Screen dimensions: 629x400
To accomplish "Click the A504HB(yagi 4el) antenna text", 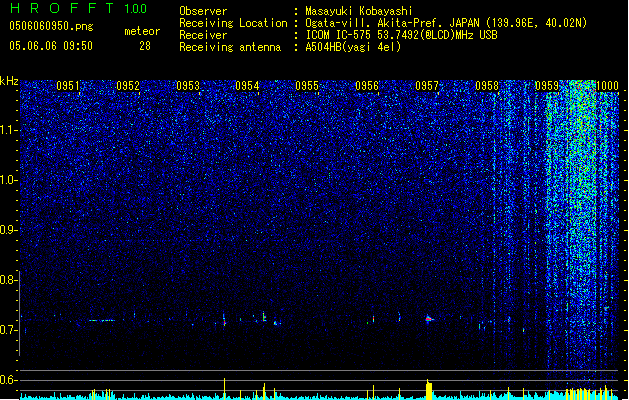I will [x=353, y=47].
